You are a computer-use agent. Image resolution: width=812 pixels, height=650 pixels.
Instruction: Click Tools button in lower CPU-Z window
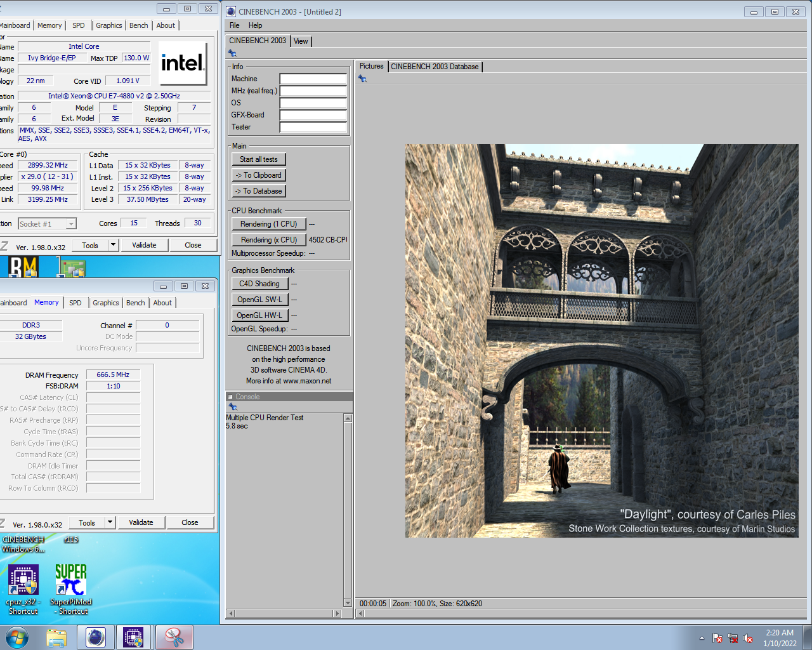pos(87,522)
